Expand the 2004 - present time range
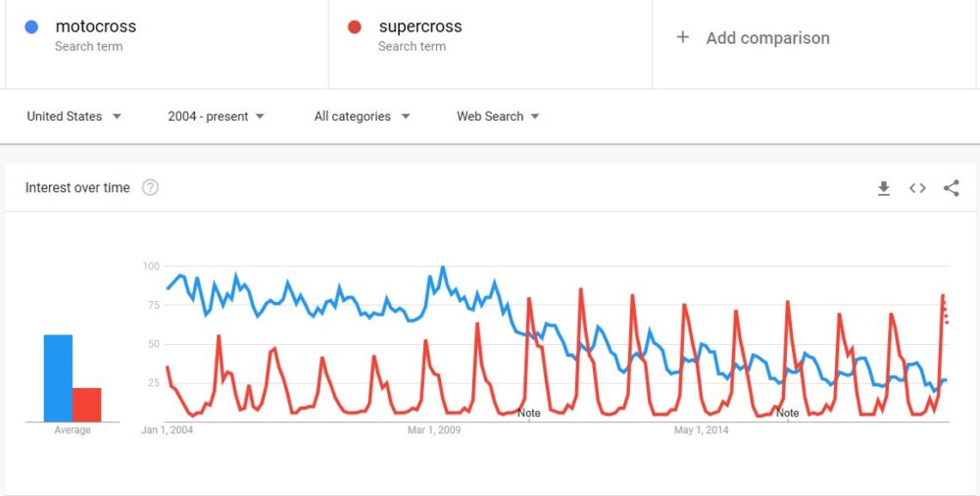The width and height of the screenshot is (980, 496). point(217,117)
